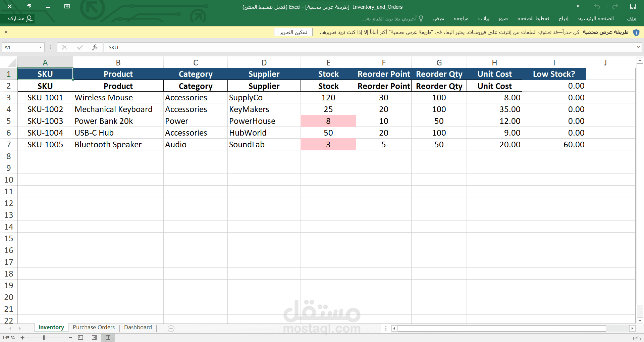Open the Data tab (بيانات)
This screenshot has width=644, height=342.
point(484,18)
